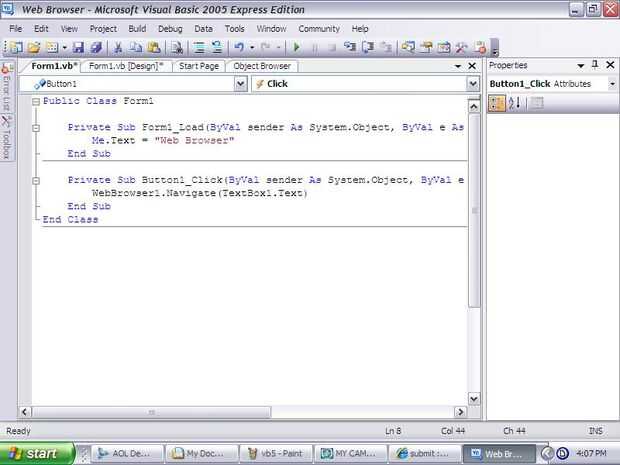Click the Save All icon
The height and width of the screenshot is (465, 620).
tap(96, 47)
